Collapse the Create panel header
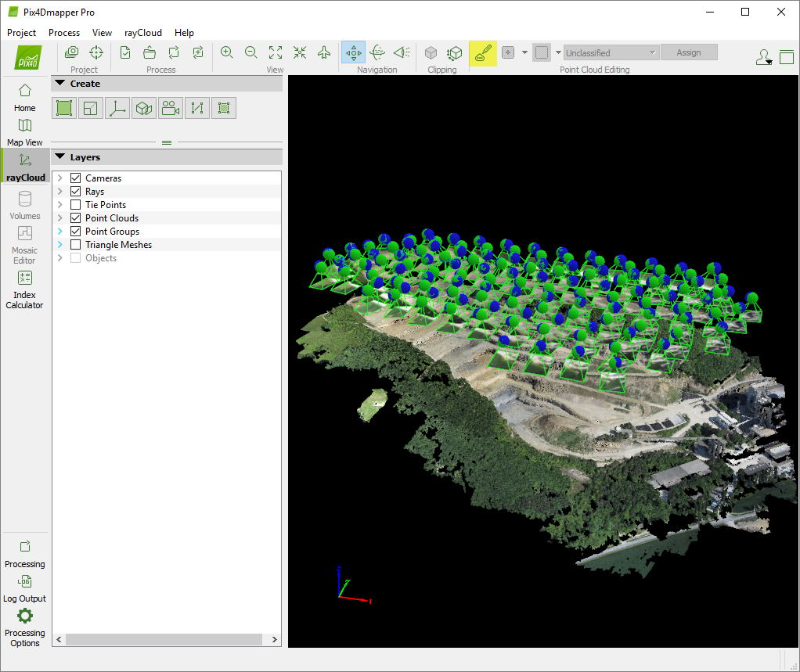 point(60,83)
